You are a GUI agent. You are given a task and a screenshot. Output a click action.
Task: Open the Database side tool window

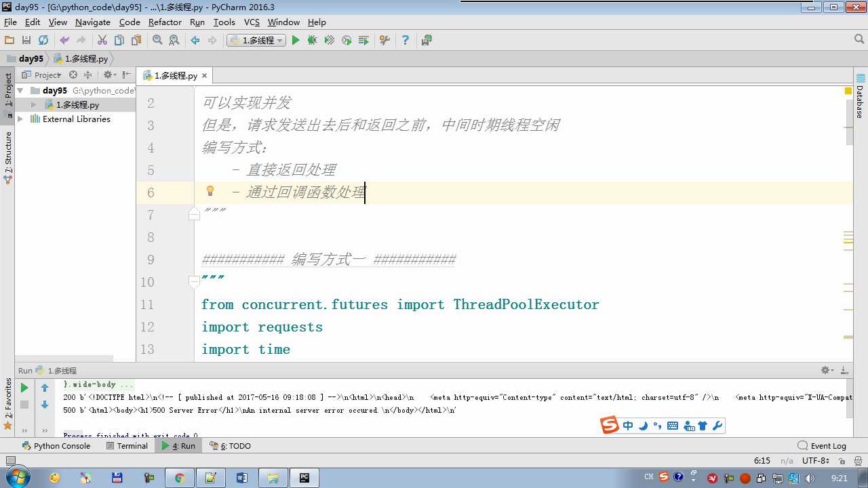pos(860,96)
